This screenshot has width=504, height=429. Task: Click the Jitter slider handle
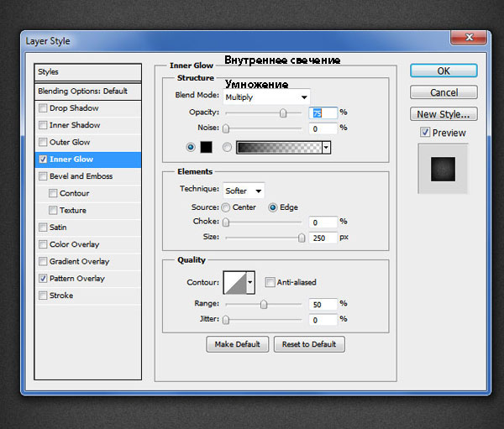pyautogui.click(x=226, y=320)
